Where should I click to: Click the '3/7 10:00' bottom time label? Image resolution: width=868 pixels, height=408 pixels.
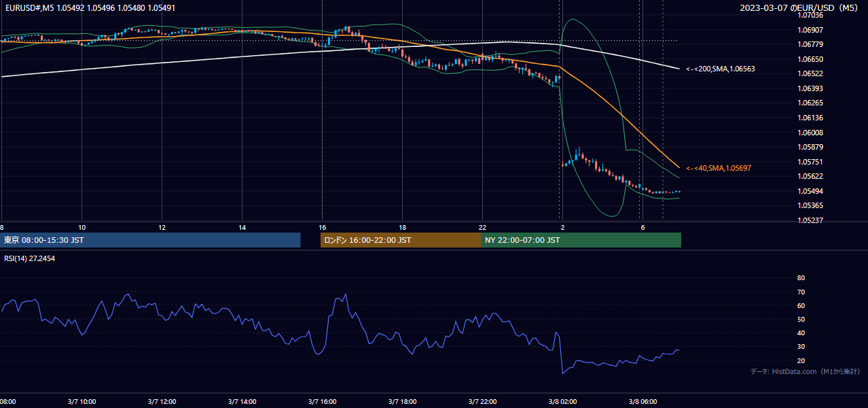(82, 402)
